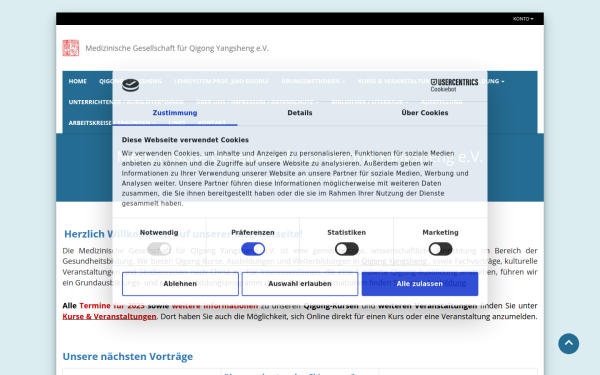Click the Unsere nächsten Vorträge heading
Image resolution: width=600 pixels, height=375 pixels.
click(x=128, y=356)
